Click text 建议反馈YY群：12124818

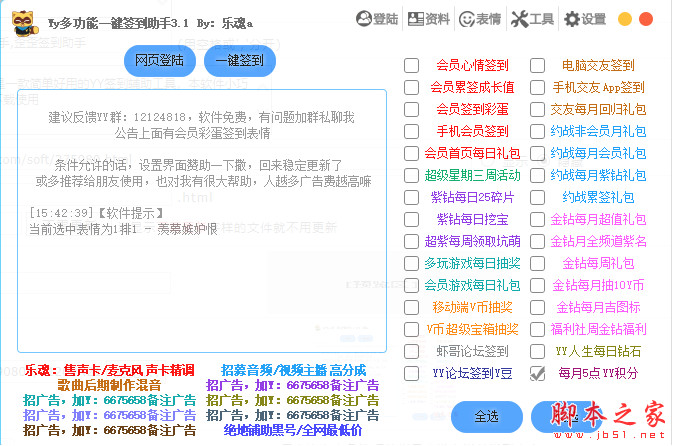[x=117, y=117]
